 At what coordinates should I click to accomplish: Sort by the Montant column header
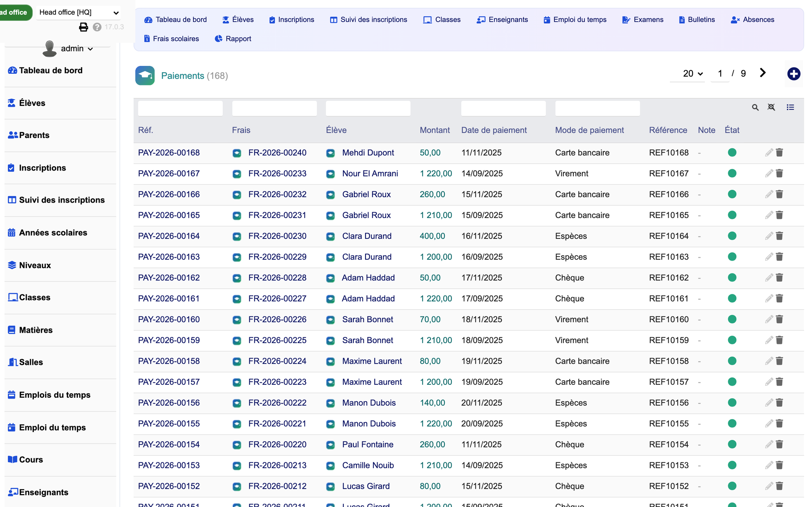tap(435, 130)
